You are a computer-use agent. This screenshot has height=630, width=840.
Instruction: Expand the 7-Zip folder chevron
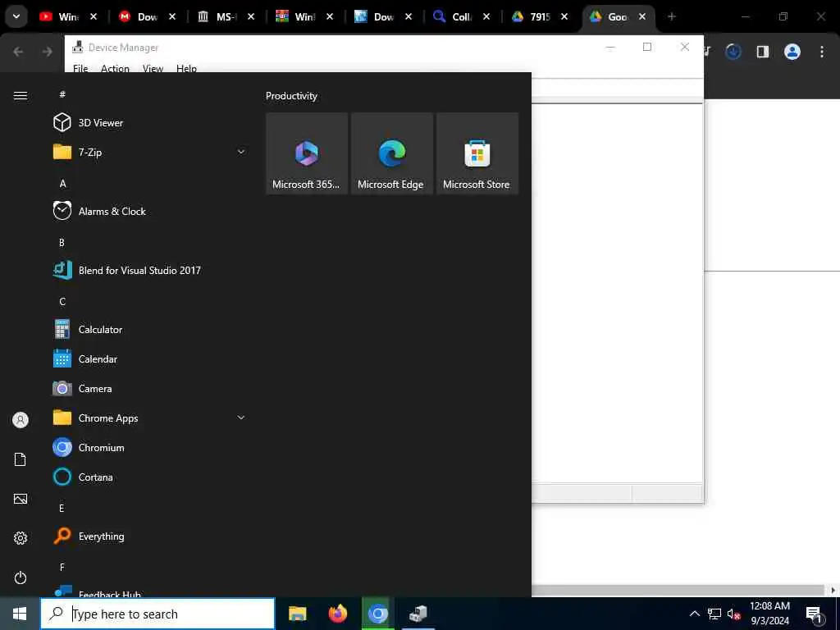coord(241,152)
